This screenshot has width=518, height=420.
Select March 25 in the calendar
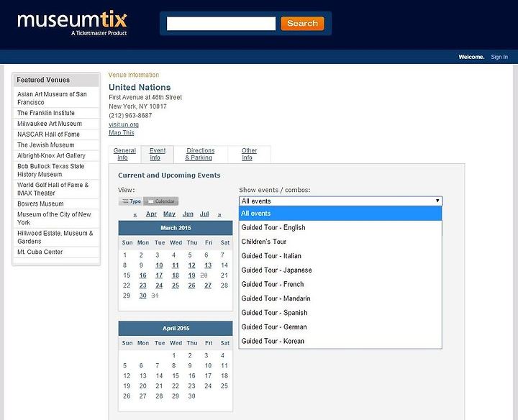pyautogui.click(x=176, y=286)
